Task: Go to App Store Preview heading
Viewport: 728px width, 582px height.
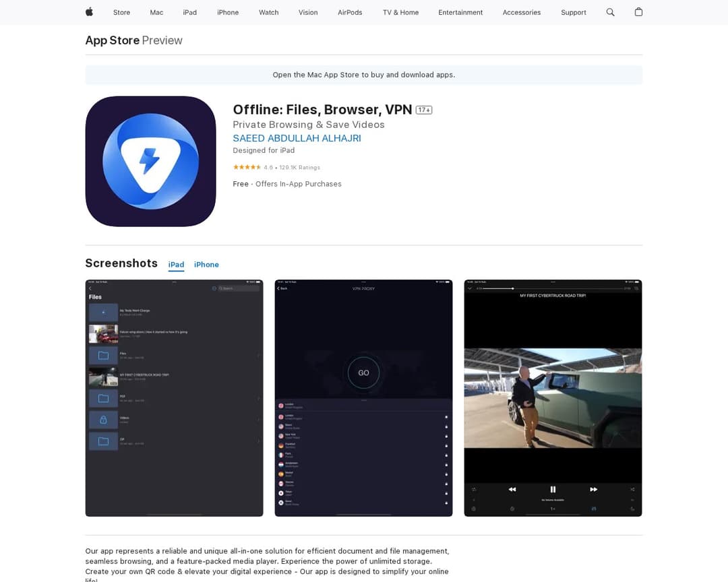Action: 133,40
